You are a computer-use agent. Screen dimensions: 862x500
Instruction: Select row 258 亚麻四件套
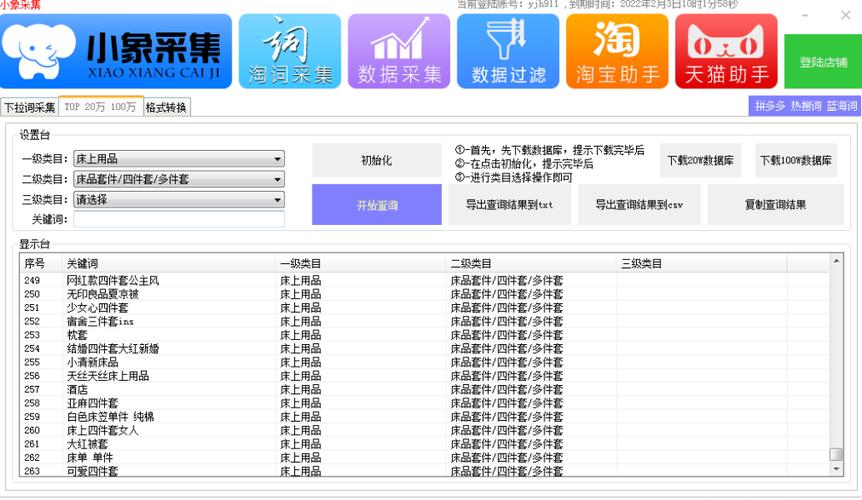coord(424,403)
